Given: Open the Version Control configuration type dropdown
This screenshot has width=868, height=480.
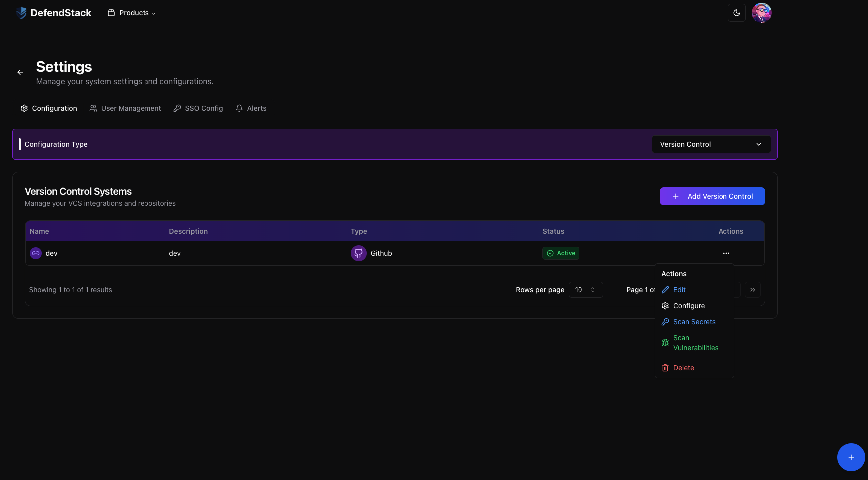Looking at the screenshot, I should [711, 144].
